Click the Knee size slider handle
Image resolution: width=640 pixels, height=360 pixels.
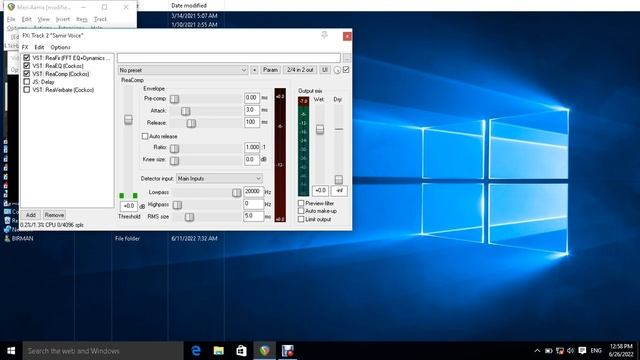(x=174, y=161)
